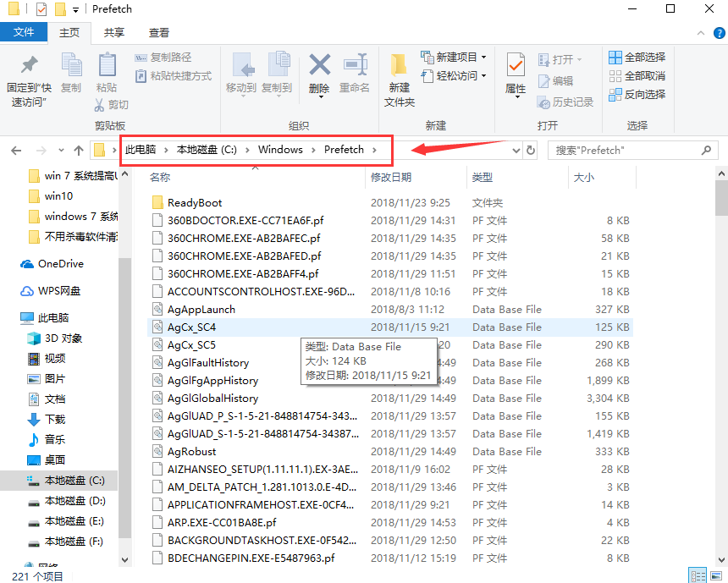Click 反向选择 (Invert selection) button
This screenshot has height=583, width=728.
[637, 95]
